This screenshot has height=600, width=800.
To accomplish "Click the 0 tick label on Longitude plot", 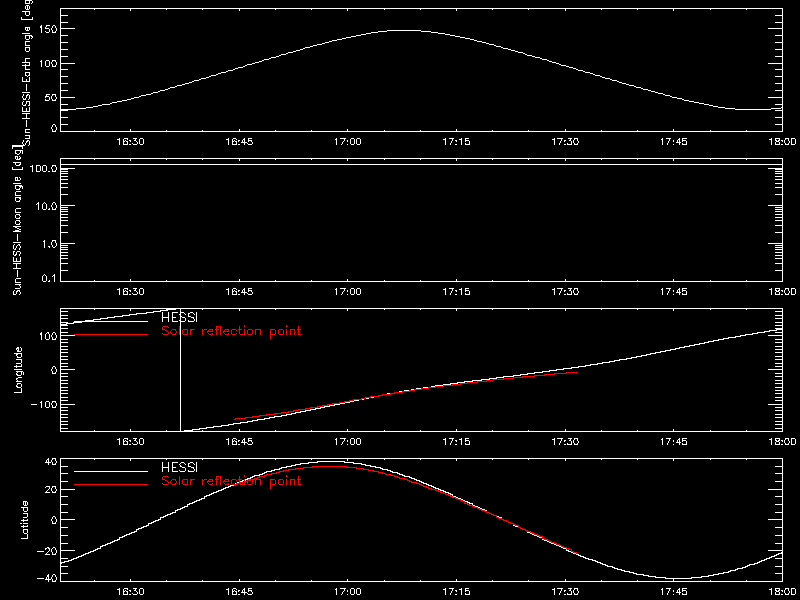I will pos(53,369).
